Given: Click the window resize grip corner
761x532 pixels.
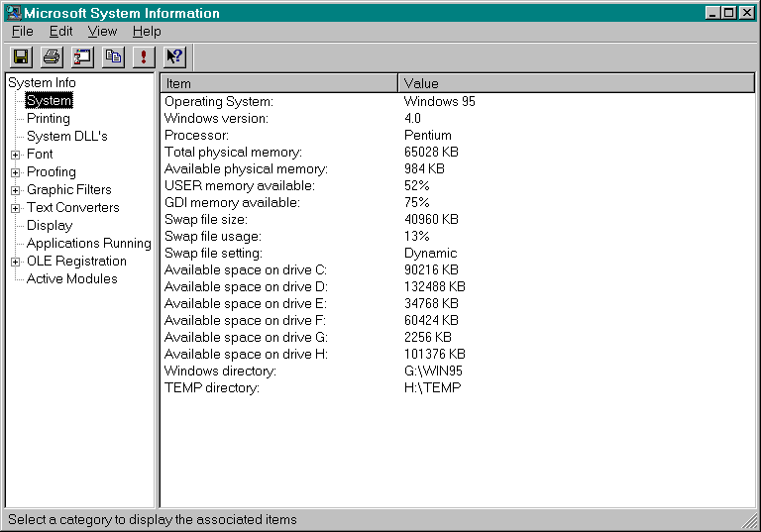Looking at the screenshot, I should click(750, 521).
